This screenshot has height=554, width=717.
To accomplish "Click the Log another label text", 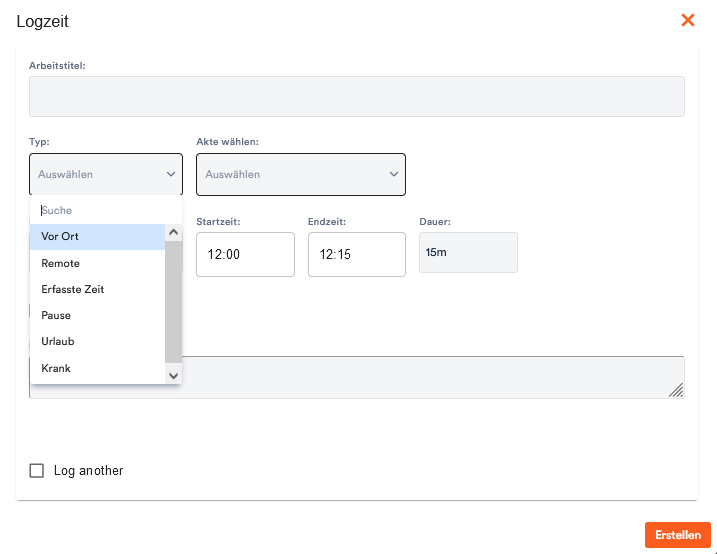I will pos(89,470).
